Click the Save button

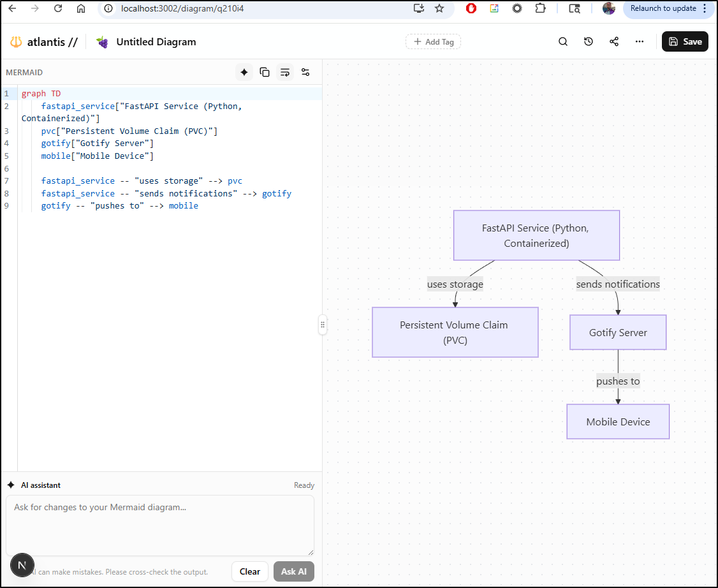(685, 41)
